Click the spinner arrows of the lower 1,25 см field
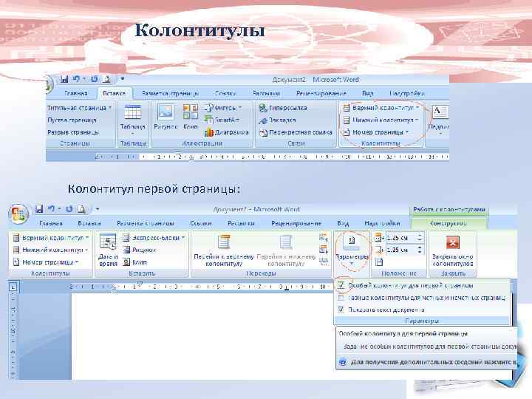This screenshot has width=532, height=399. [420, 250]
